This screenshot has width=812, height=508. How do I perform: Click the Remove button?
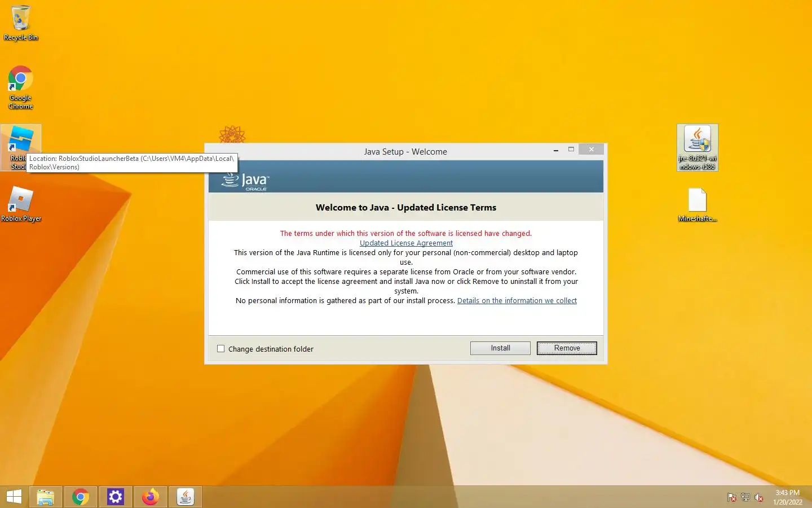point(567,348)
